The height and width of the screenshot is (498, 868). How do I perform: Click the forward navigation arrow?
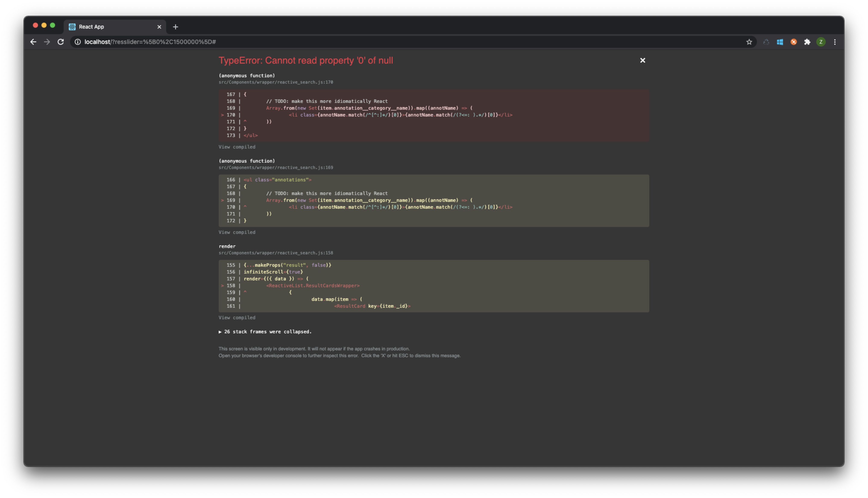47,42
